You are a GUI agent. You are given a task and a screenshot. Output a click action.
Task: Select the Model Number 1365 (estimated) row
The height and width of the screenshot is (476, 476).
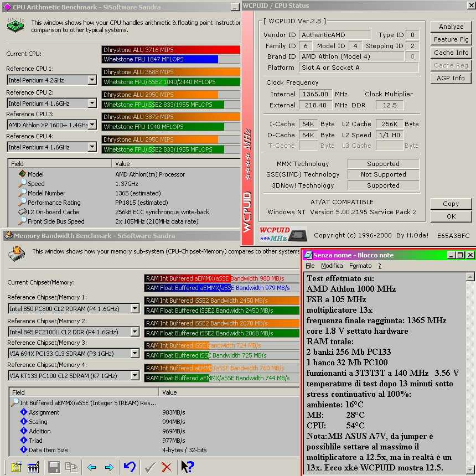[124, 193]
